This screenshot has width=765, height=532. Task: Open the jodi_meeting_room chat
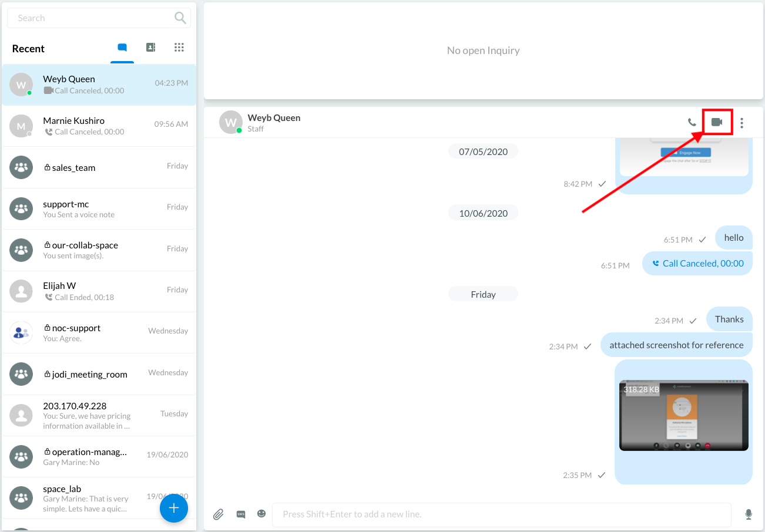click(99, 374)
